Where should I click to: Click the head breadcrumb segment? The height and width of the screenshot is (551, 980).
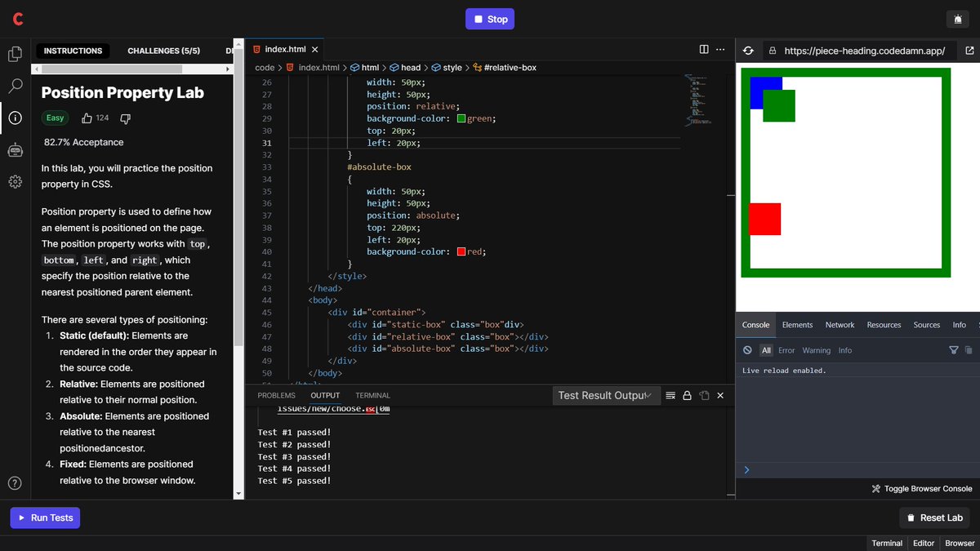click(405, 68)
